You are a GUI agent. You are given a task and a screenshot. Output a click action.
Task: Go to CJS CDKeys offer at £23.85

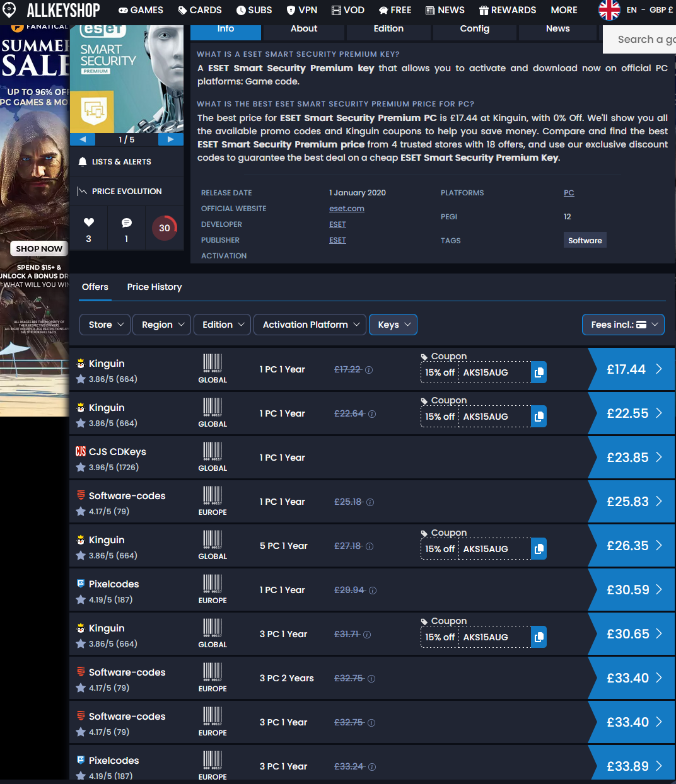pyautogui.click(x=632, y=458)
